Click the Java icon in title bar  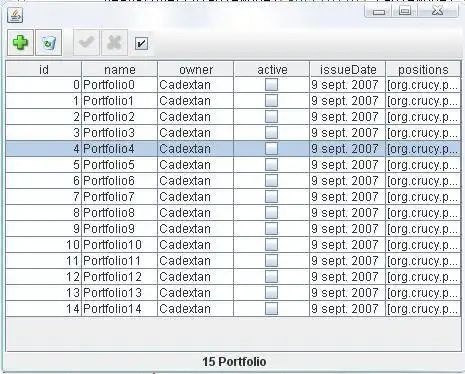pyautogui.click(x=15, y=15)
